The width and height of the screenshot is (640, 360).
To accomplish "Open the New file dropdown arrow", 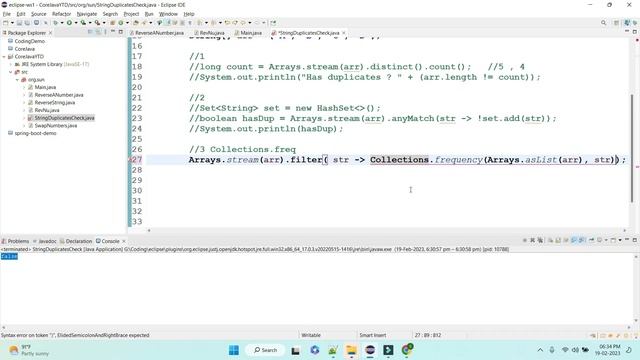I will (x=12, y=23).
